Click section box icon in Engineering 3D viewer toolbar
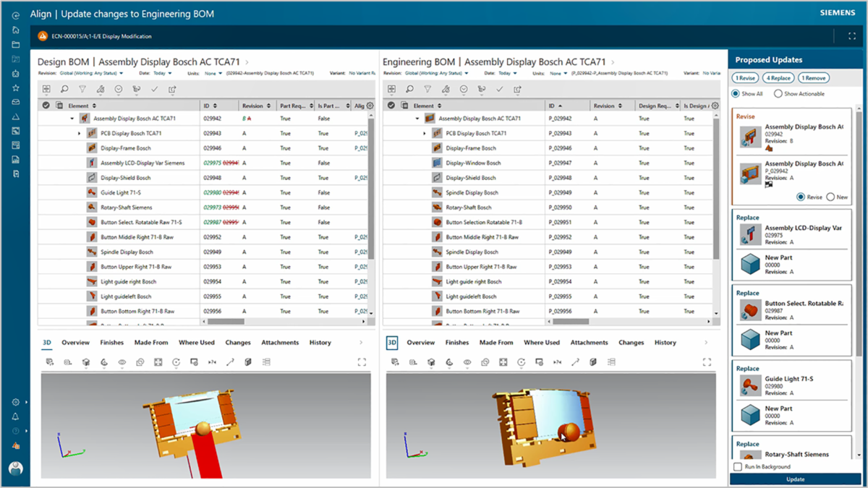This screenshot has width=868, height=488. (593, 361)
